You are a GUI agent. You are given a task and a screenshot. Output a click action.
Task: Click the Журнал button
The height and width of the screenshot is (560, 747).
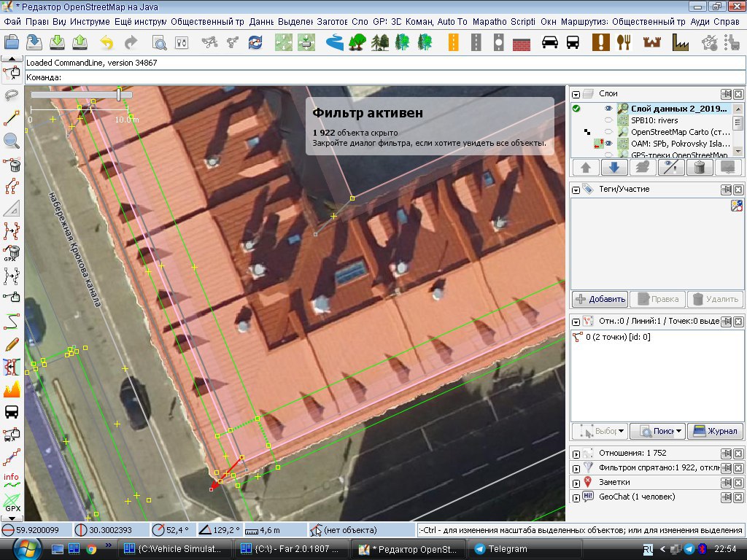[x=716, y=431]
